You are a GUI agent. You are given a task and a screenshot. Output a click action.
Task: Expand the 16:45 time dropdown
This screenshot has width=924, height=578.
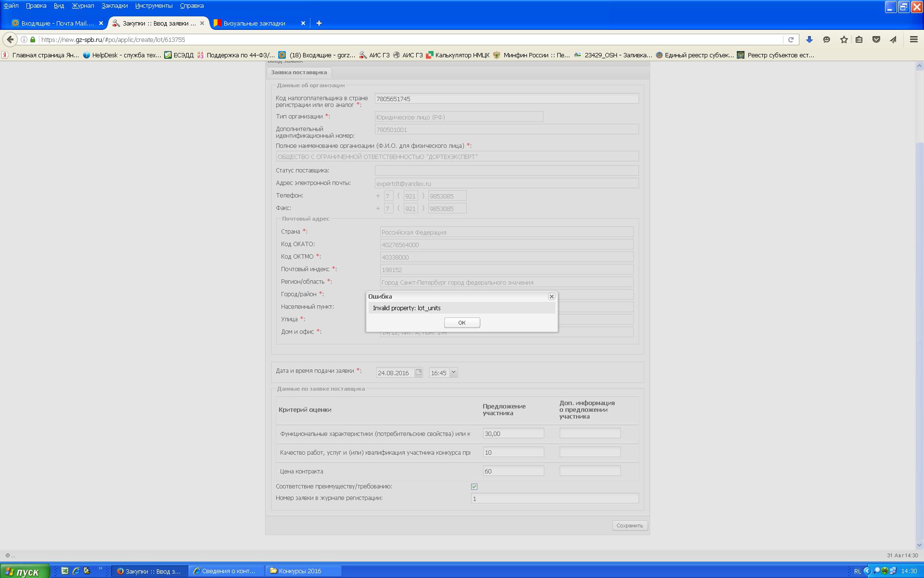(x=453, y=372)
